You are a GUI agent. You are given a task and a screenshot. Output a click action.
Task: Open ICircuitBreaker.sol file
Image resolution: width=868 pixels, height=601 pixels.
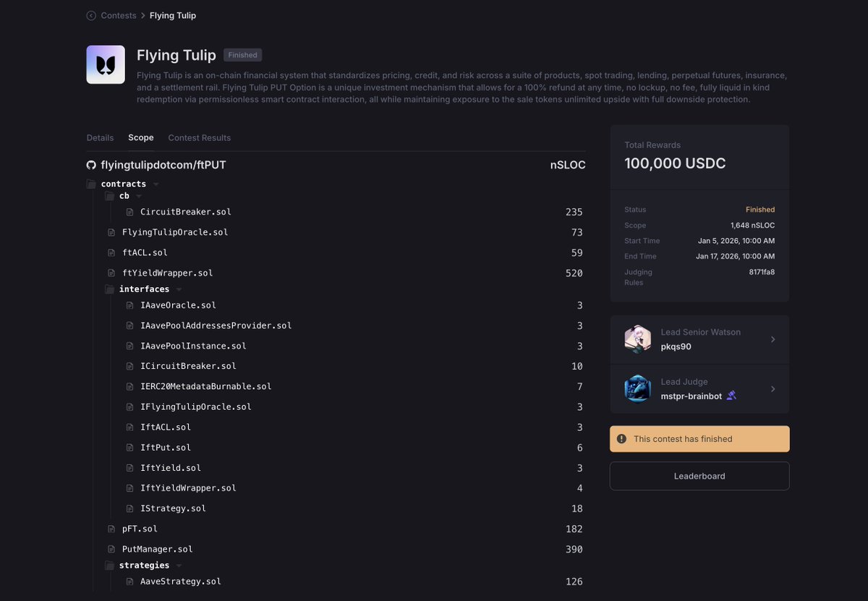(188, 366)
